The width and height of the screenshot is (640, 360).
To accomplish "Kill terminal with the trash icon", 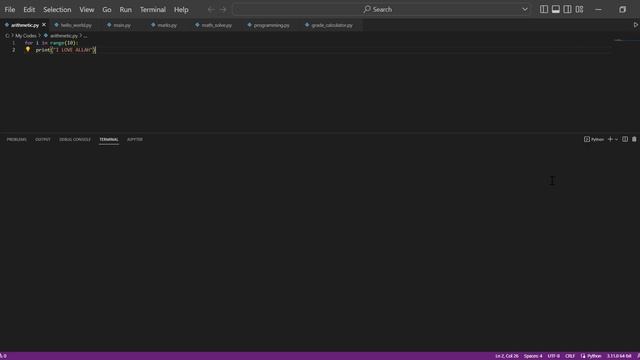I will [x=634, y=140].
